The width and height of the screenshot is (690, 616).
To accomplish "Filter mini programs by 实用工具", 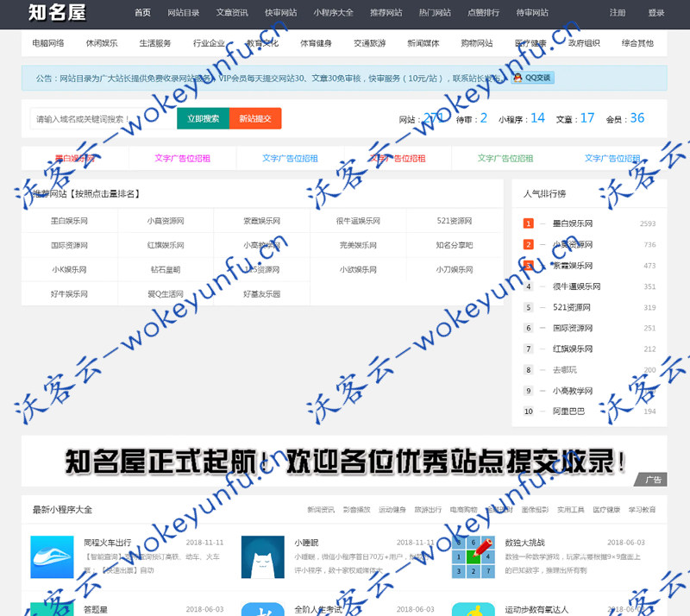I will point(570,510).
